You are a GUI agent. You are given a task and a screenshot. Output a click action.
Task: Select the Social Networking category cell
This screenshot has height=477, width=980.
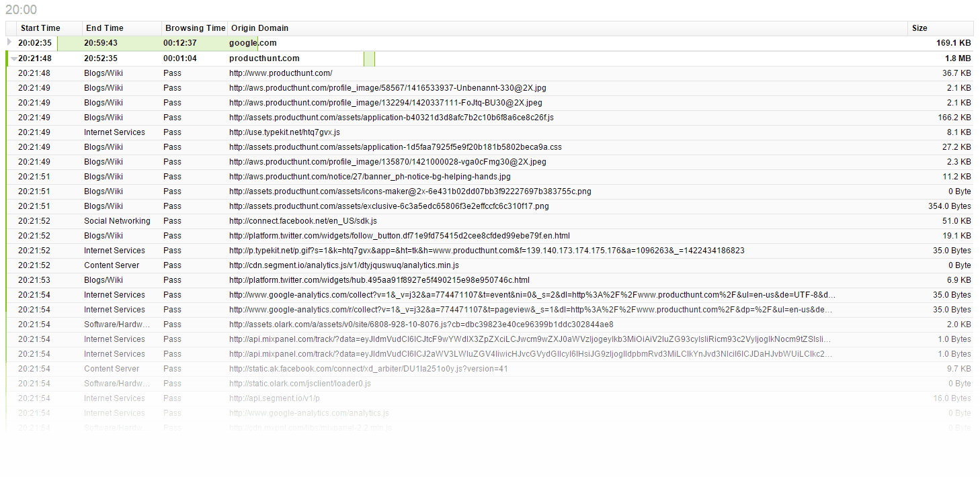click(117, 221)
